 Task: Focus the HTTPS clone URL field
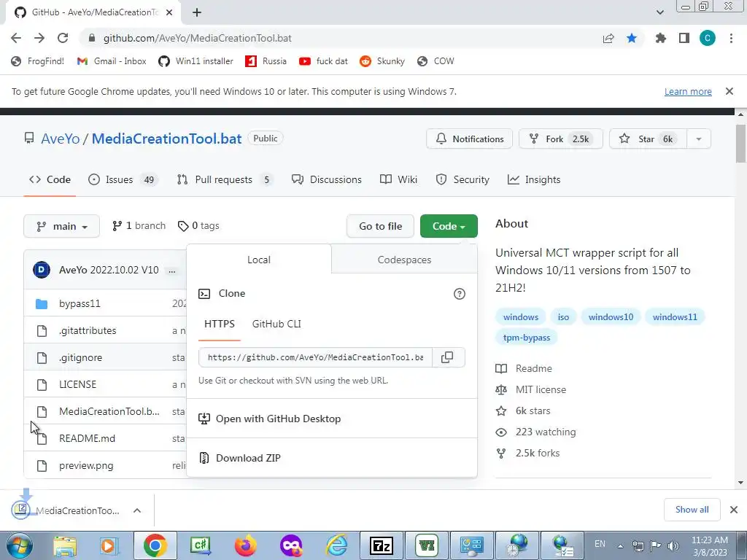315,357
